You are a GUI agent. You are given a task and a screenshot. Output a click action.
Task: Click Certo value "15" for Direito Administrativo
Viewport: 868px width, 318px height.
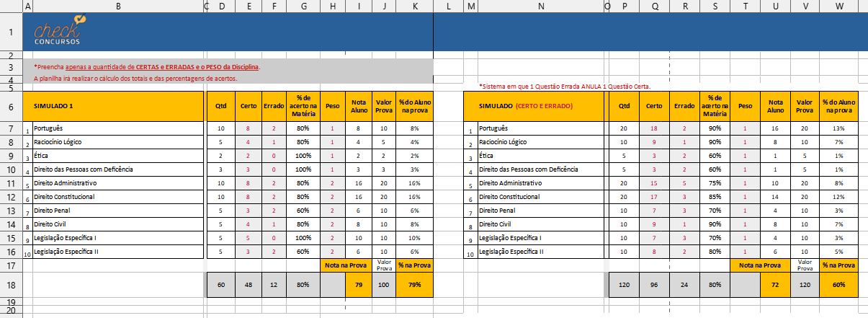655,183
